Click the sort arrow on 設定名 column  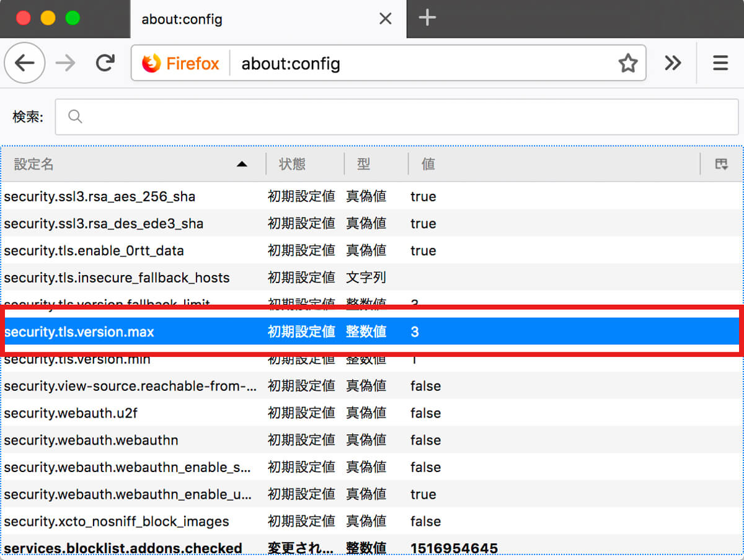point(241,164)
